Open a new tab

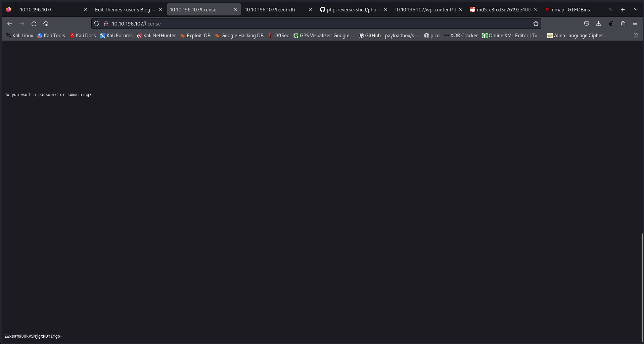[x=623, y=9]
